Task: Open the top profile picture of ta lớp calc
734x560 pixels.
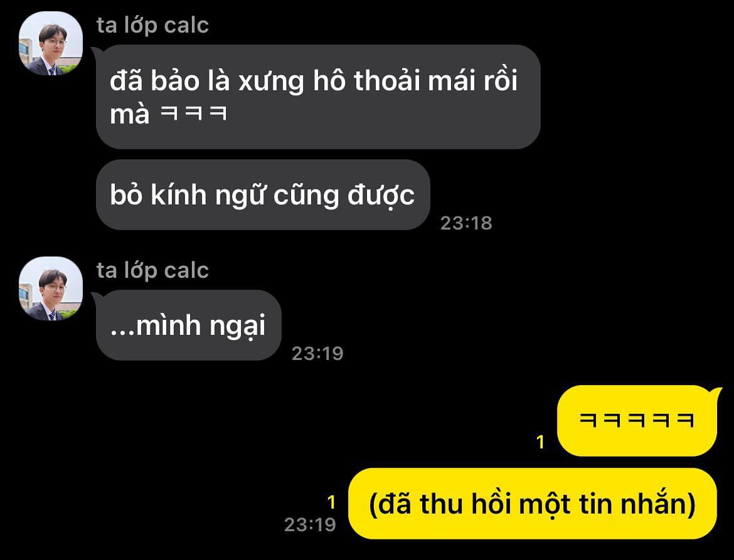Action: coord(51,43)
